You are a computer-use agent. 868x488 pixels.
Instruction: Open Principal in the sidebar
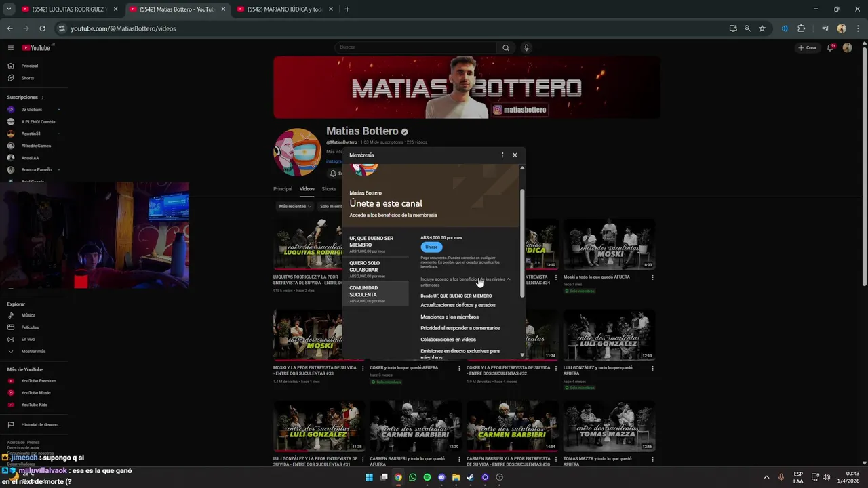[x=30, y=66]
